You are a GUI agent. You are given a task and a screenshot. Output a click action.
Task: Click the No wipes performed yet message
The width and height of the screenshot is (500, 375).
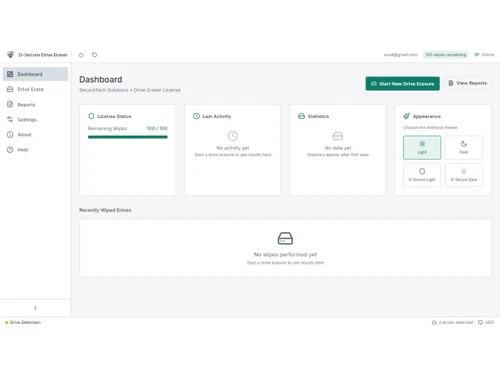pos(285,254)
